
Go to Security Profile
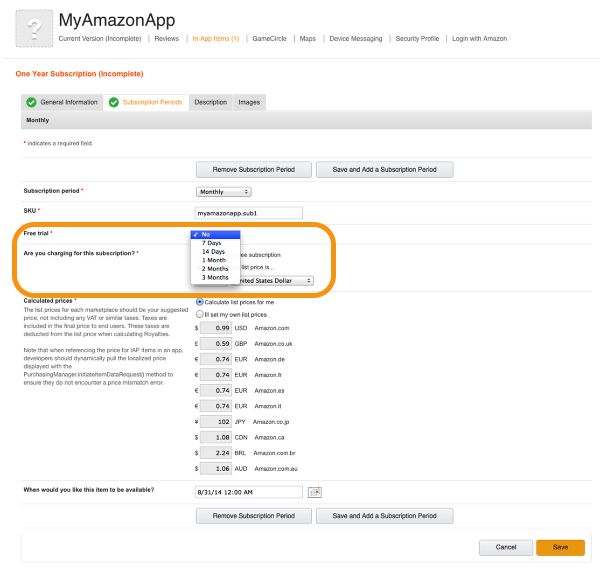[417, 39]
